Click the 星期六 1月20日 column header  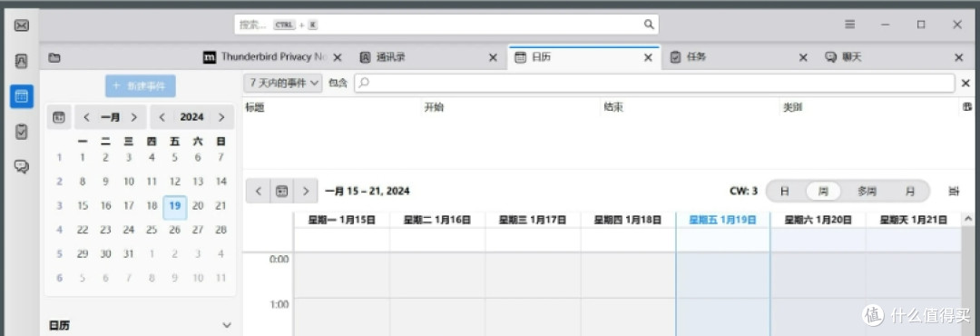(818, 221)
